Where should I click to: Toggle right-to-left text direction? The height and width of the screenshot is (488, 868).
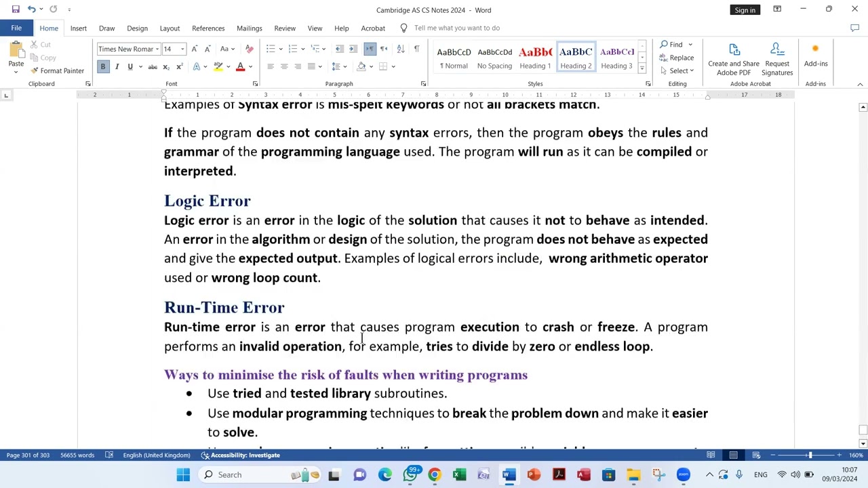(x=383, y=49)
